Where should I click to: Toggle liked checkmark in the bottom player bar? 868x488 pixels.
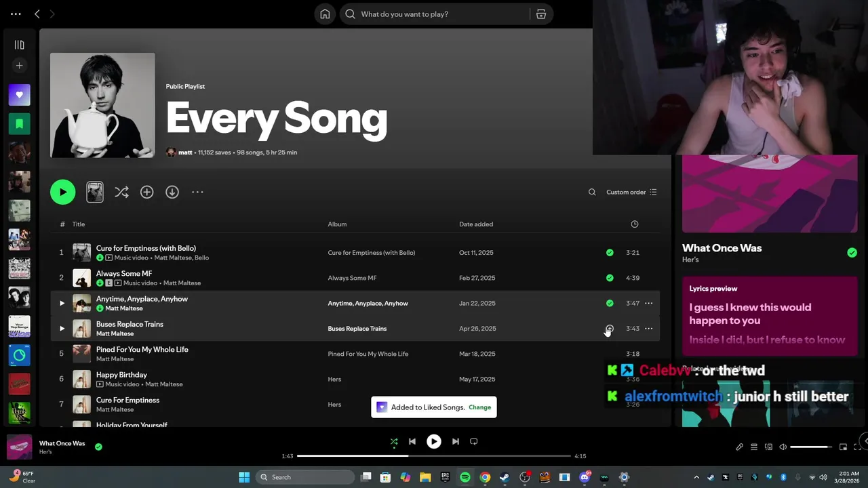(98, 447)
